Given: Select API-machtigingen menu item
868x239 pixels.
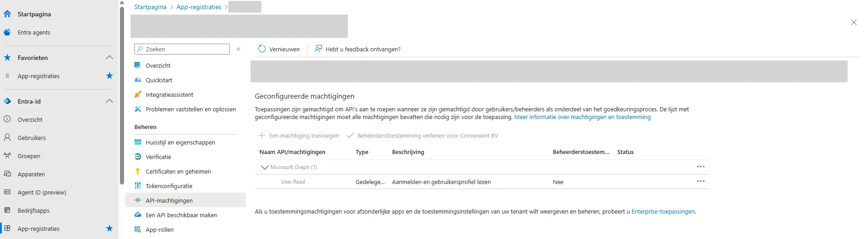Looking at the screenshot, I should point(185,200).
